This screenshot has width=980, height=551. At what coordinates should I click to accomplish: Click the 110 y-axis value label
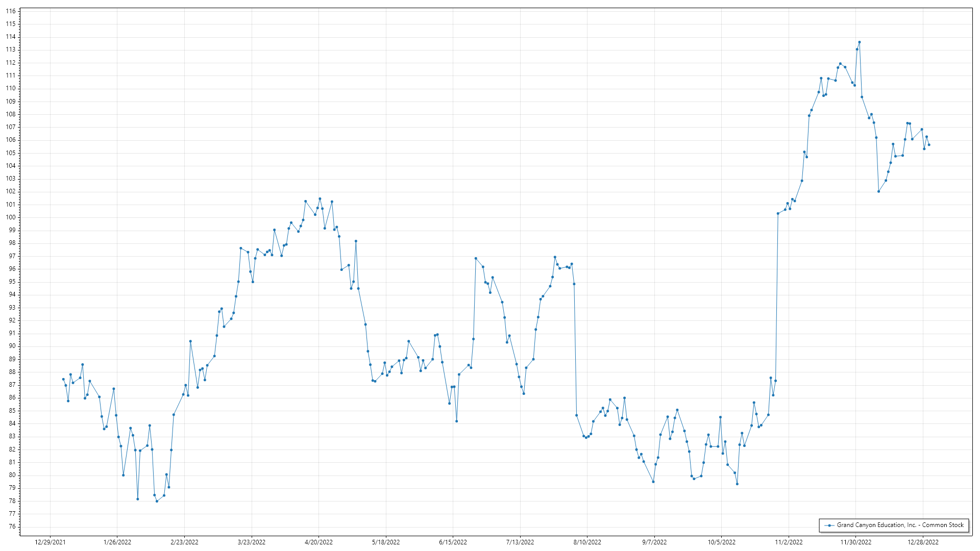(x=11, y=88)
